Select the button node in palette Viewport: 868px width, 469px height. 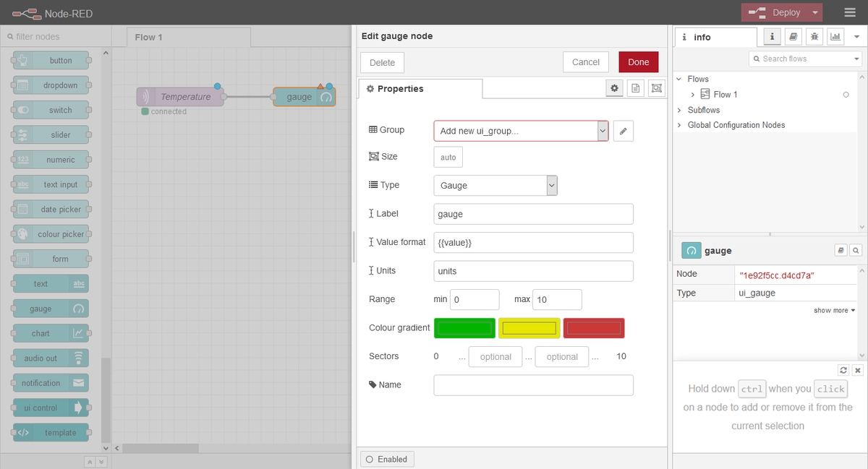tap(51, 61)
